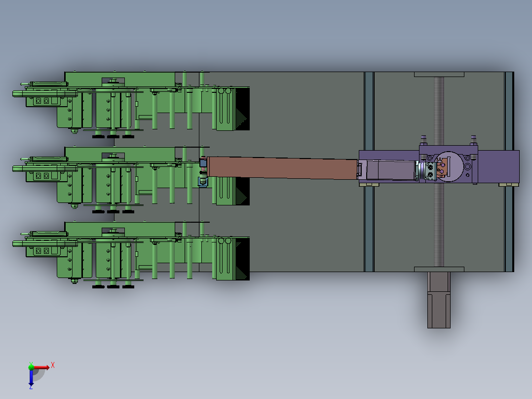Select the middle green feeder assembly
This screenshot has height=399, width=532.
(131, 179)
